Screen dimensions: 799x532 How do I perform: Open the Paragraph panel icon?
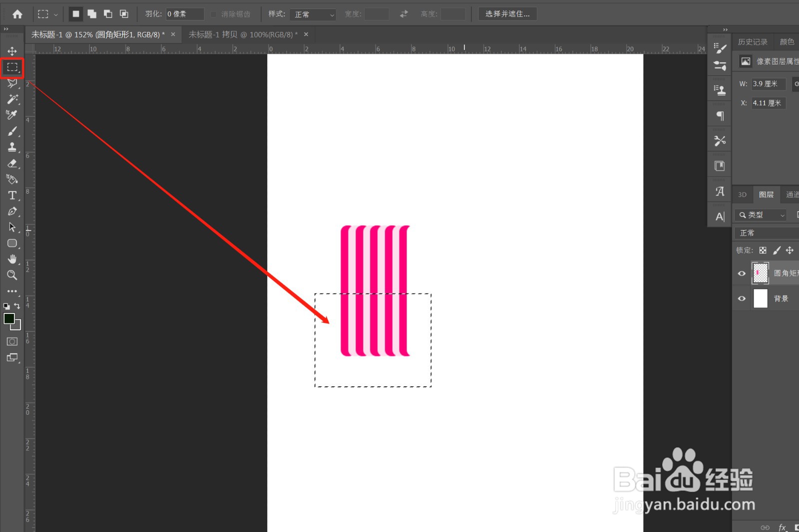[720, 116]
